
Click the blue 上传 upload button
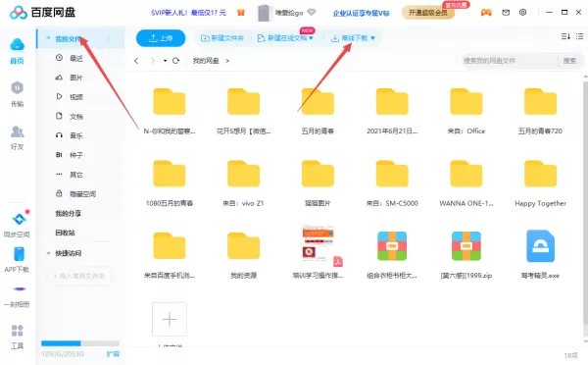[161, 38]
